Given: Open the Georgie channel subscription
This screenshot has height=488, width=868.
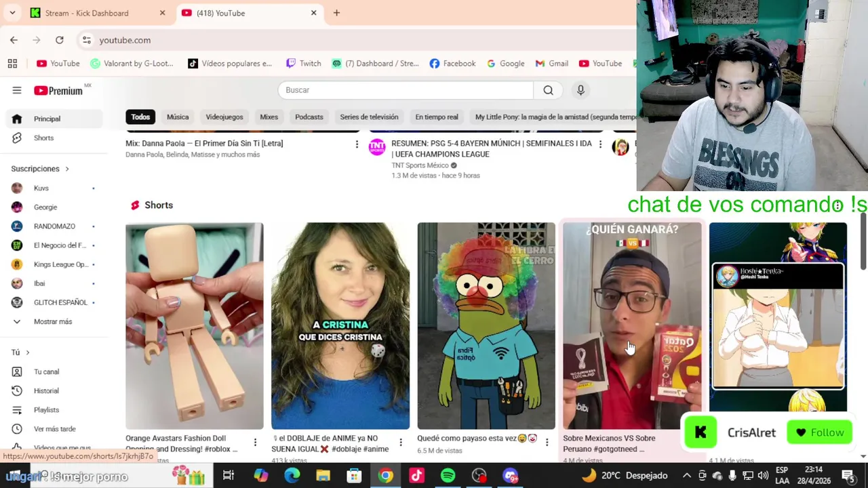Looking at the screenshot, I should coord(54,207).
